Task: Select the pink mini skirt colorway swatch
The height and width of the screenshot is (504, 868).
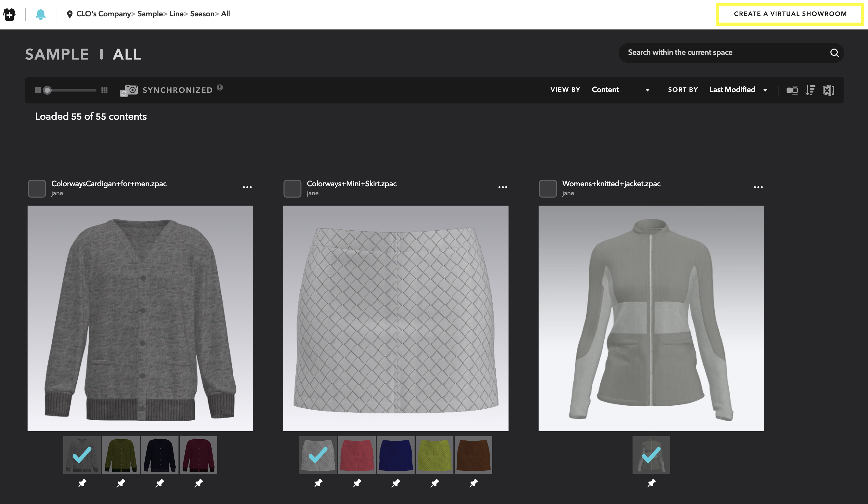Action: point(357,455)
